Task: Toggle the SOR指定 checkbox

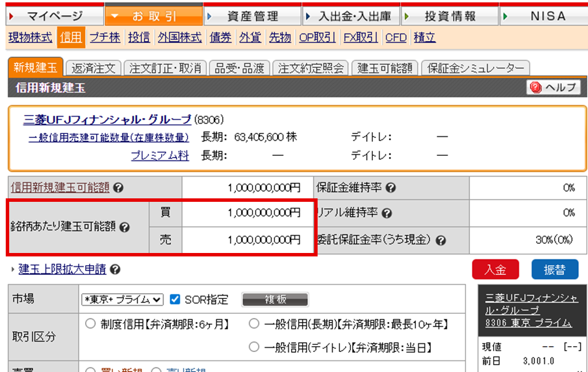Action: point(175,300)
